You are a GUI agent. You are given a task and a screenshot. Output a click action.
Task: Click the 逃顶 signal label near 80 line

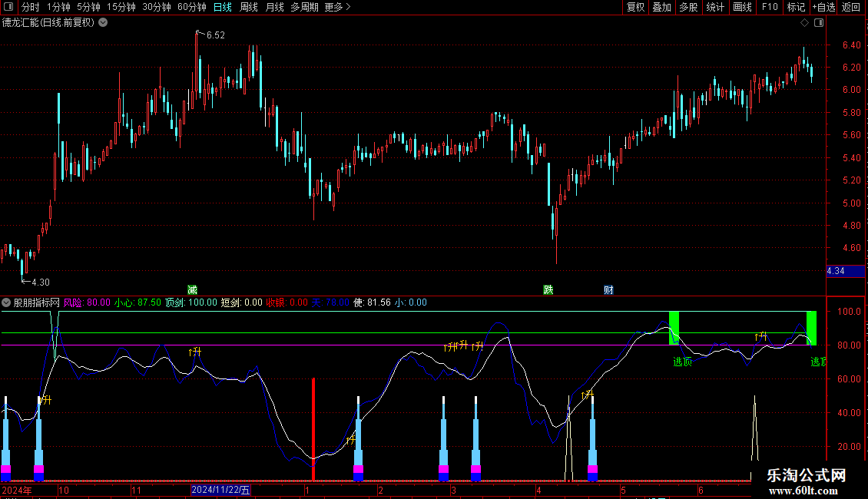(x=683, y=362)
